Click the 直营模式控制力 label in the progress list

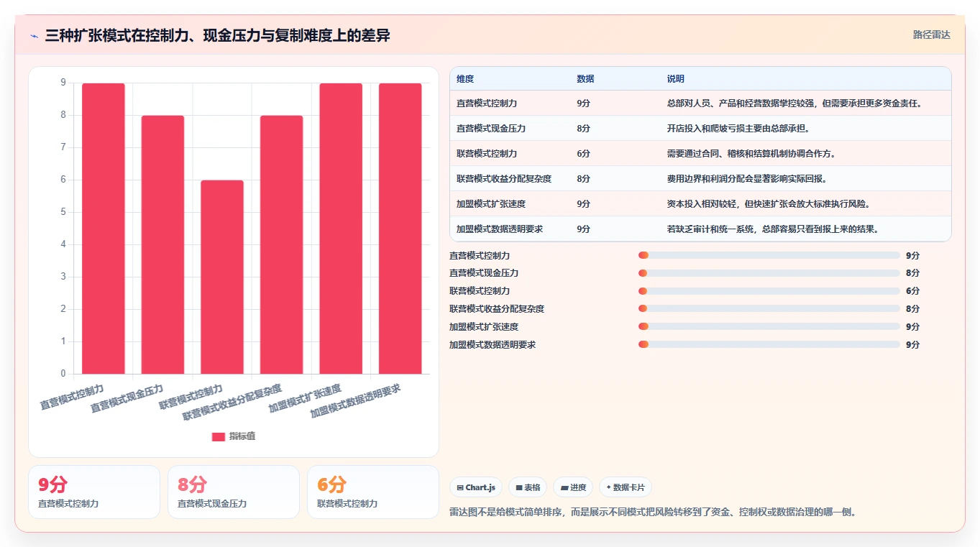click(x=480, y=255)
